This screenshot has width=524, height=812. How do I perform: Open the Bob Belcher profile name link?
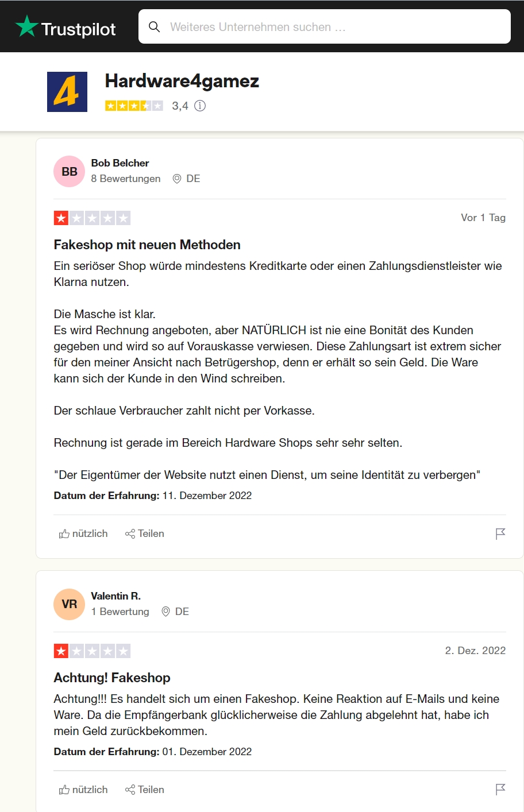tap(120, 163)
